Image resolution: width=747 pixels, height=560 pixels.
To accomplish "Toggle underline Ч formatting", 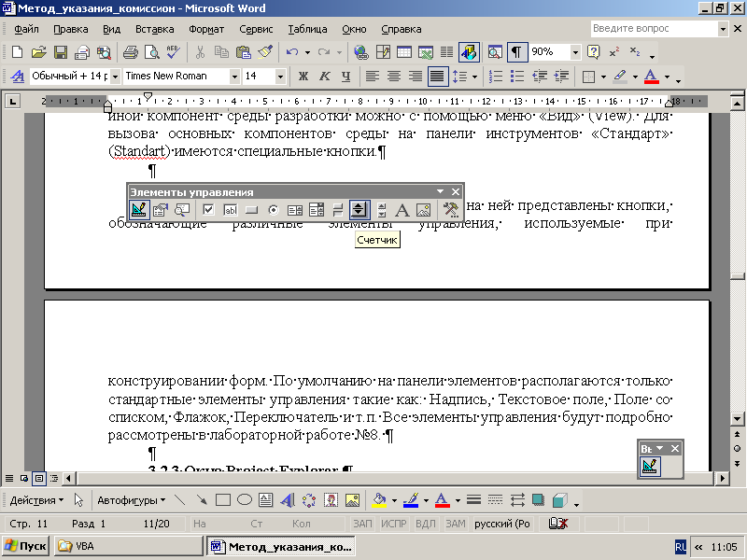I will click(x=346, y=77).
